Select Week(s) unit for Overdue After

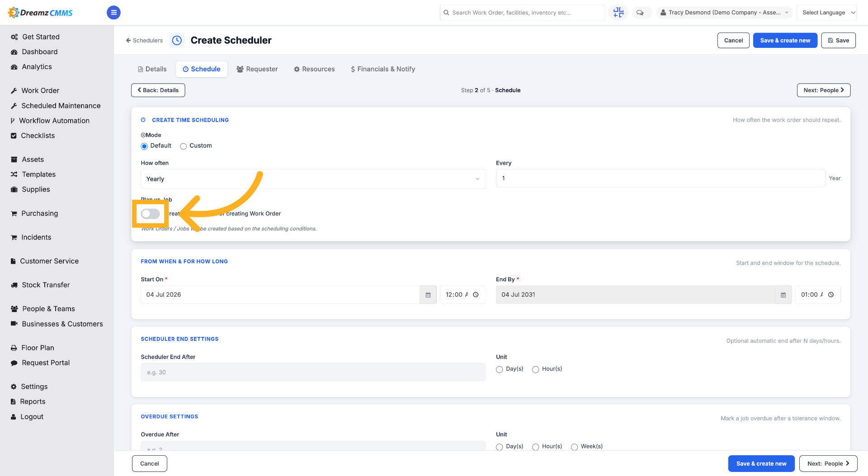(x=574, y=447)
